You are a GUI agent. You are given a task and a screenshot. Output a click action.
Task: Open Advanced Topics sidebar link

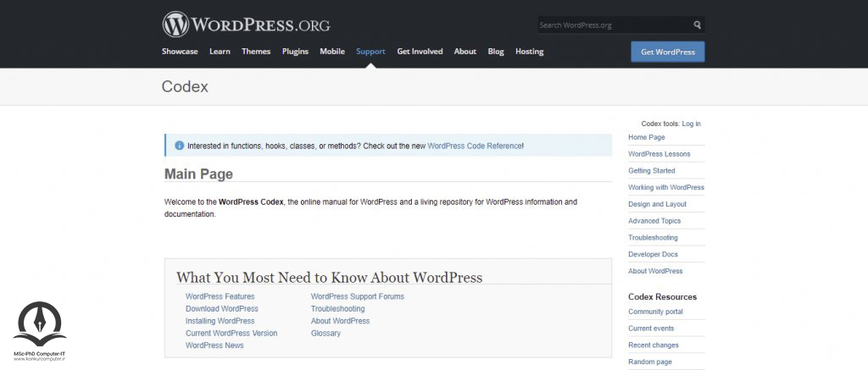654,221
